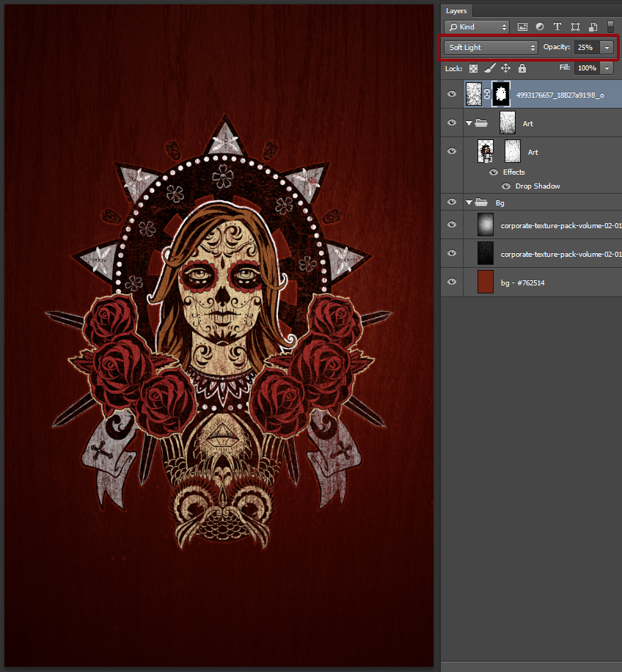622x672 pixels.
Task: Open the Soft Light blend mode dropdown
Action: coord(491,48)
